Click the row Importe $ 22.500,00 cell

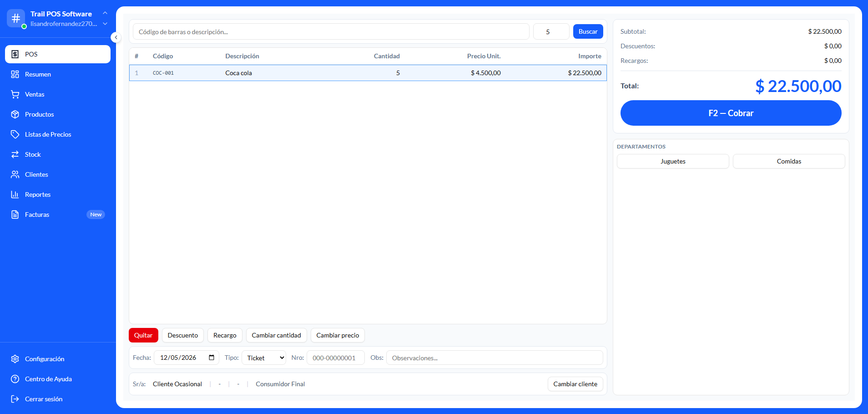(585, 73)
